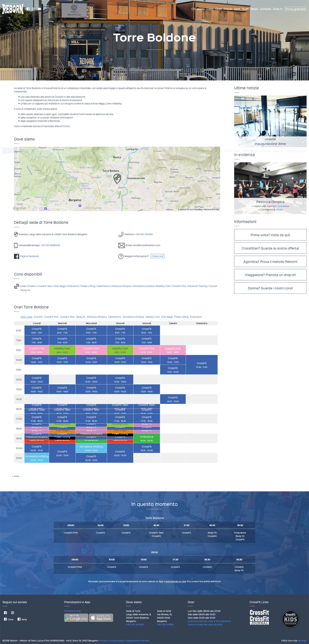
Task: Click the green Endurance class on Venerdì
Action: pyautogui.click(x=147, y=438)
